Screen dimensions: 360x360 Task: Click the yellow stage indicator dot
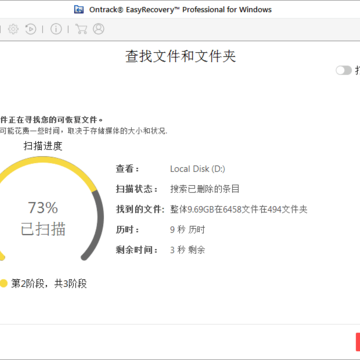(3, 284)
